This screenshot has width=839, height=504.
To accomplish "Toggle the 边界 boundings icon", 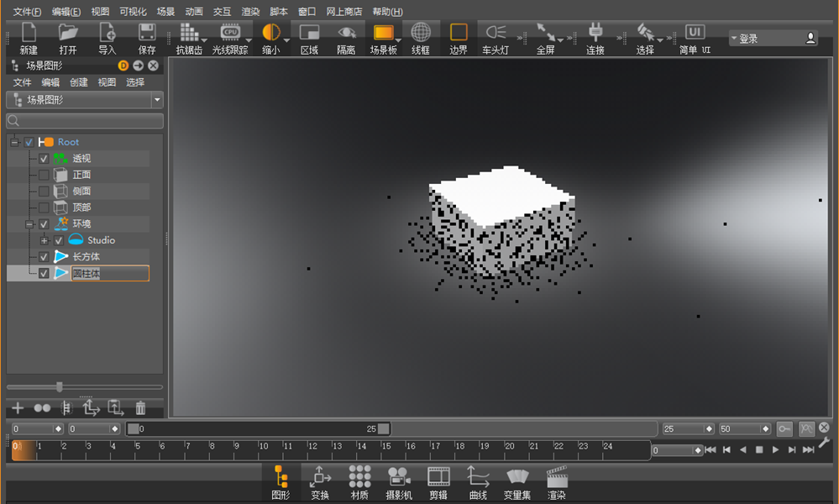I will click(x=459, y=33).
